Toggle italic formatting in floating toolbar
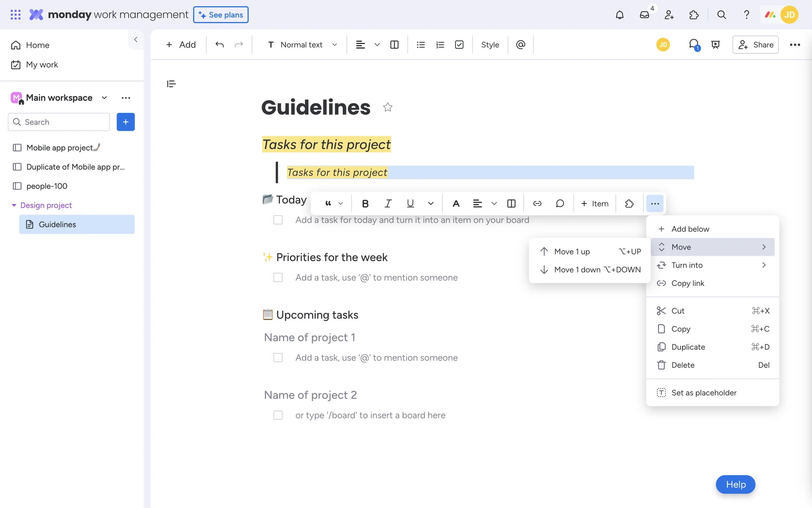 click(x=387, y=204)
